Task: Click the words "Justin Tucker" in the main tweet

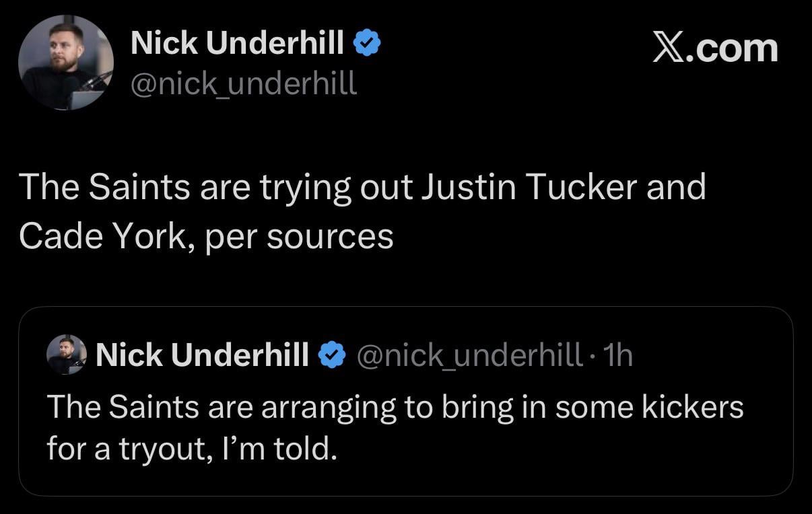Action: point(530,186)
